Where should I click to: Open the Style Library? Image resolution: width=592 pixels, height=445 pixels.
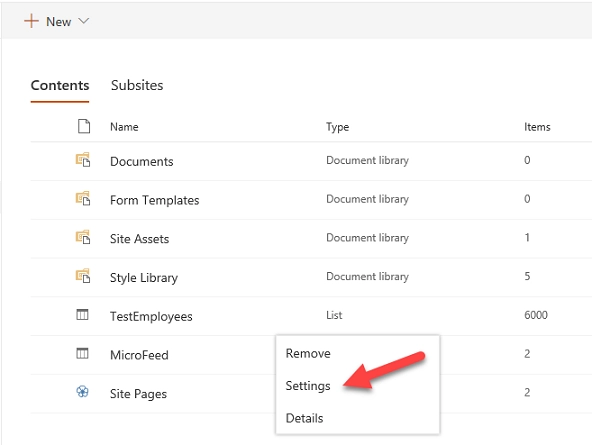[144, 278]
